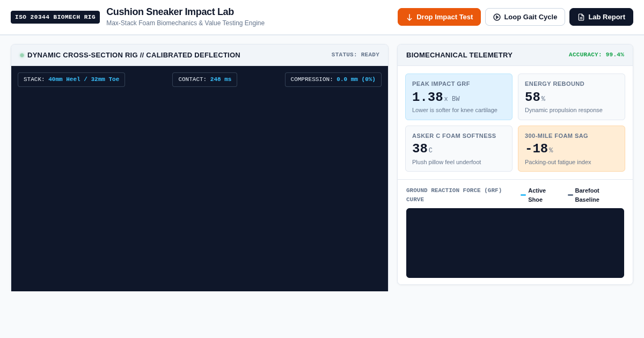Click the Barefoot Baseline legend swatch
This screenshot has height=338, width=644.
[570, 195]
